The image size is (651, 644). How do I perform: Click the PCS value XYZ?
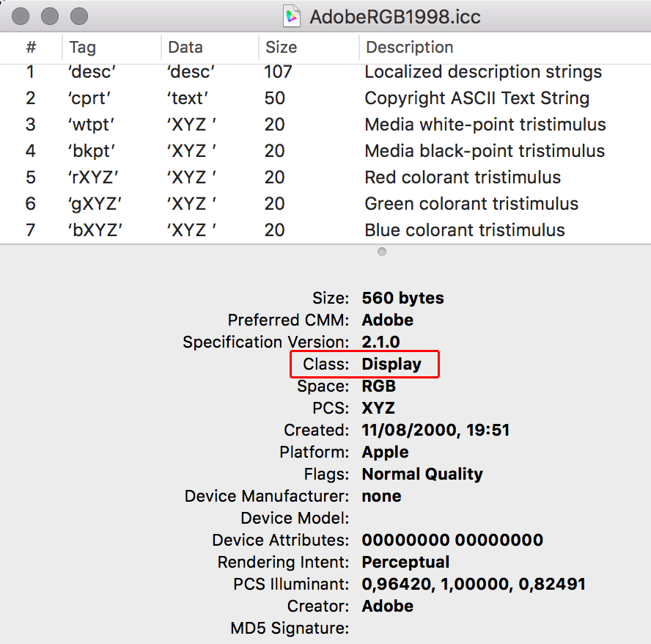click(x=378, y=408)
